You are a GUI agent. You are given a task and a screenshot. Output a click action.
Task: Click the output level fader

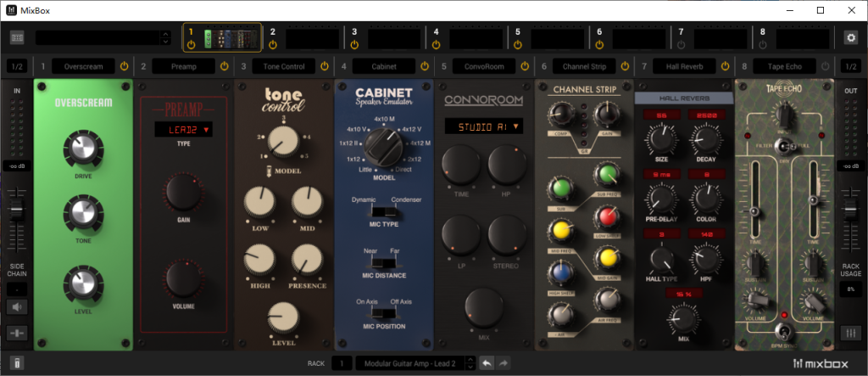pos(851,210)
